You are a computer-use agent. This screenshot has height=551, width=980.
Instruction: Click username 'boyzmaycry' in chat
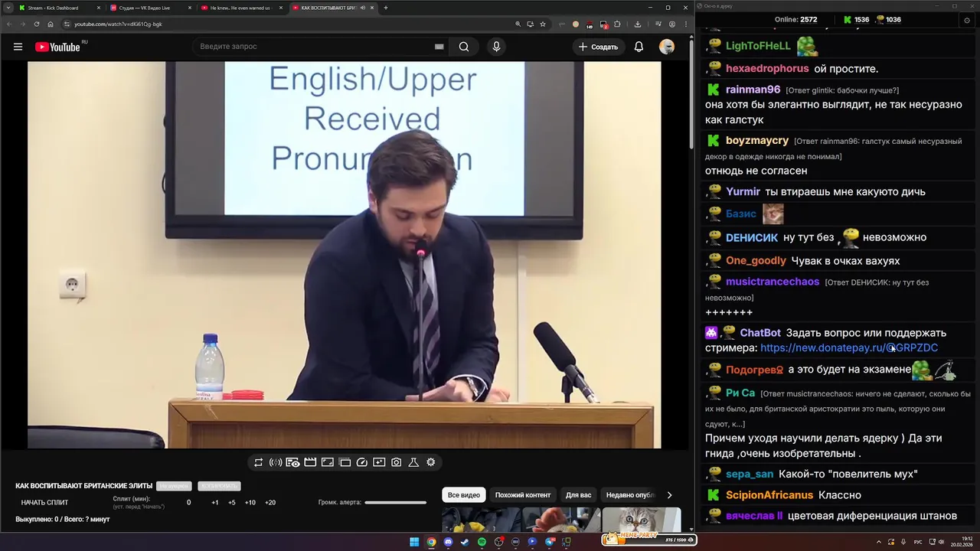[757, 141]
